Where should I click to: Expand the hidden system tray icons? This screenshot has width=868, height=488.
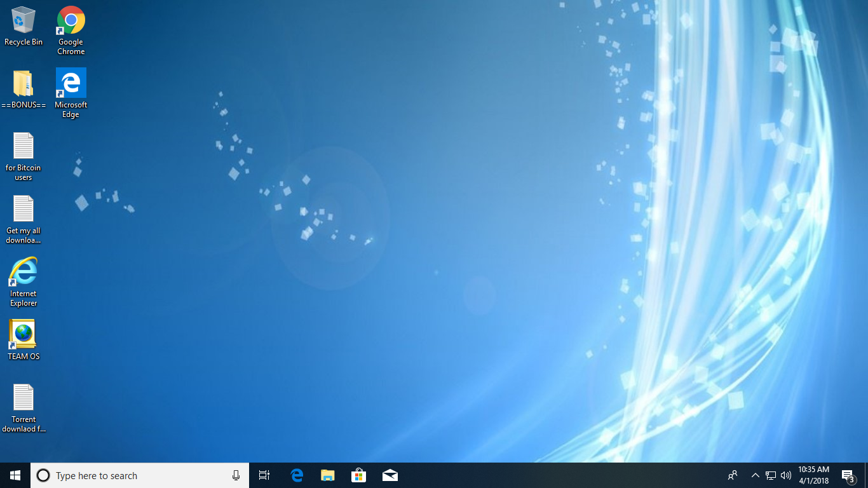pos(756,475)
